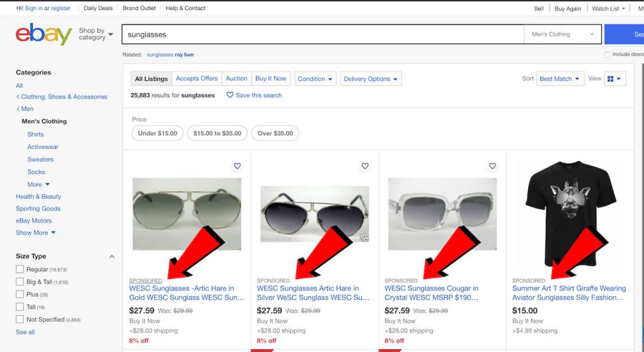Check the Plus size type box
Screen dimensions: 644x352
(x=19, y=294)
